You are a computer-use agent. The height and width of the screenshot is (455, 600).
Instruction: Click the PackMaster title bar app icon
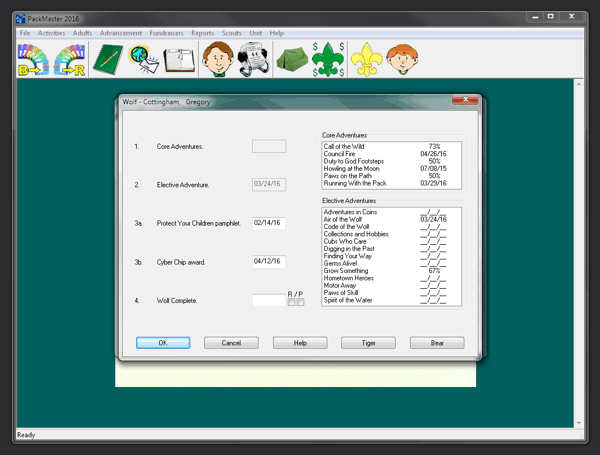coord(21,18)
